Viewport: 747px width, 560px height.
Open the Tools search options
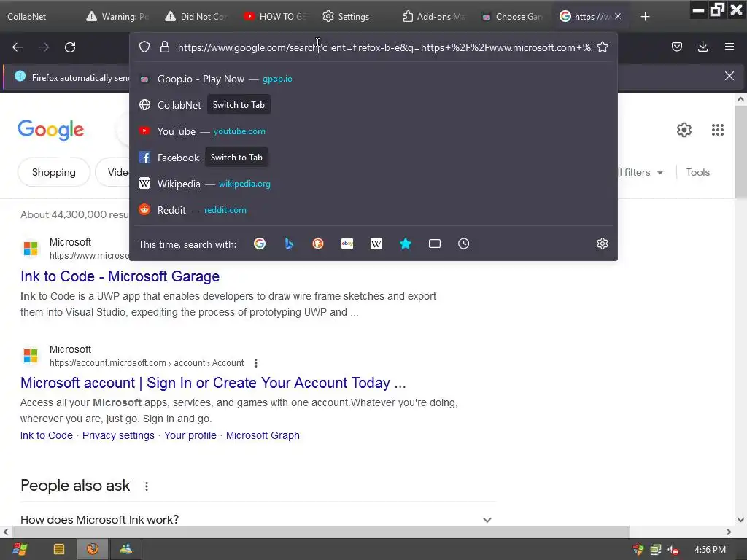pyautogui.click(x=697, y=172)
